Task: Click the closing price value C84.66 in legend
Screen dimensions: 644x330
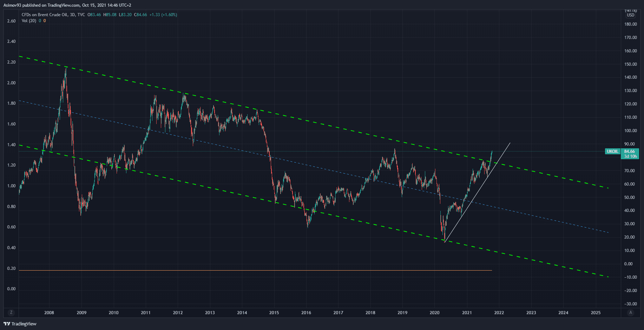Action: click(x=140, y=15)
